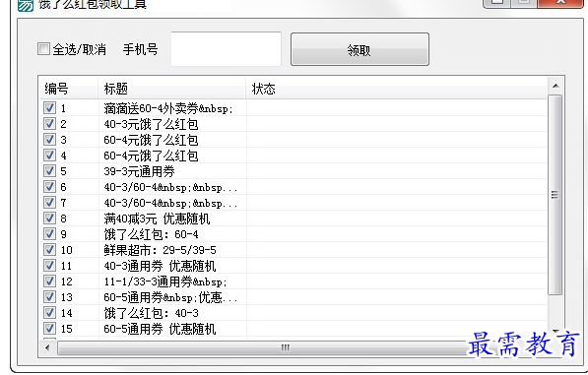Select row 13's 60-5通用券 title text
This screenshot has height=375, width=588.
(x=170, y=297)
